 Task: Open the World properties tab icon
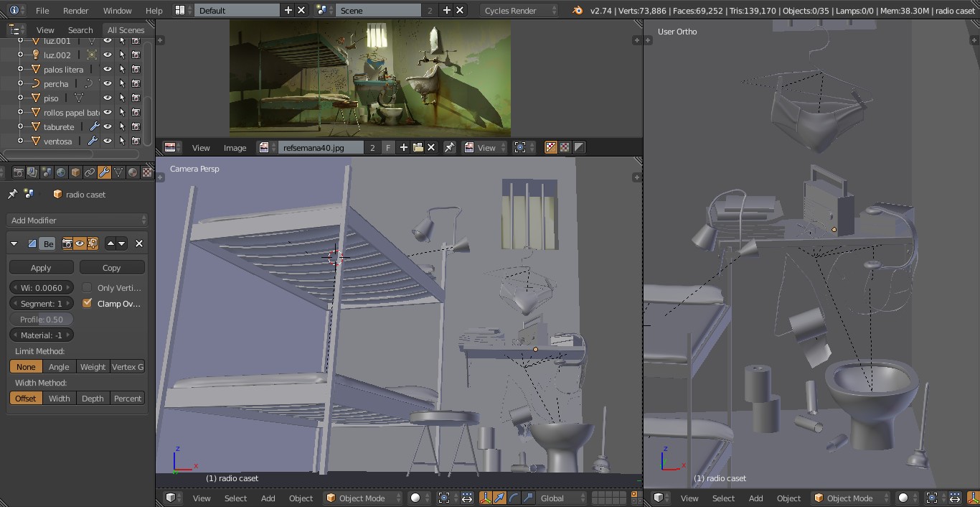pos(61,172)
